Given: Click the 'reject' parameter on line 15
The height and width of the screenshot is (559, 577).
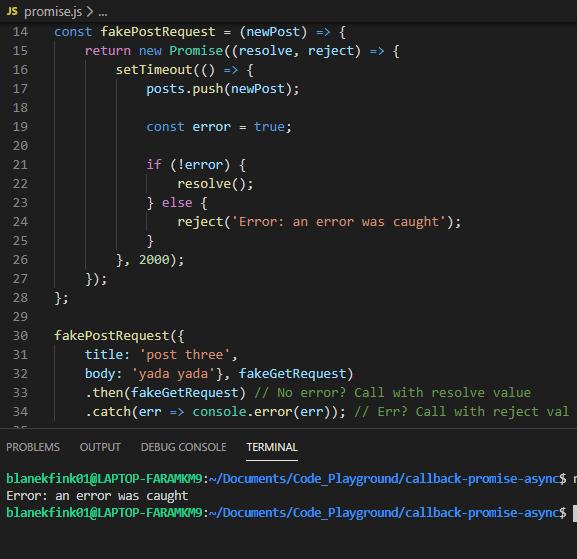Looking at the screenshot, I should point(330,51).
